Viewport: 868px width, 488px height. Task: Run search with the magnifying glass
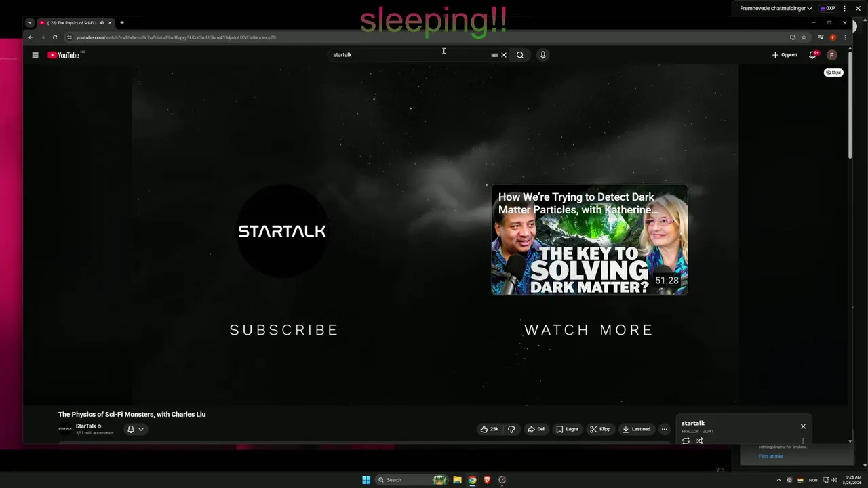click(520, 55)
